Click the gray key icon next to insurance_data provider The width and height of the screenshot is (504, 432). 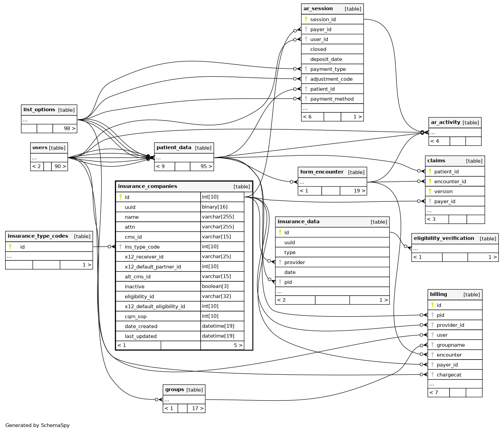click(280, 262)
